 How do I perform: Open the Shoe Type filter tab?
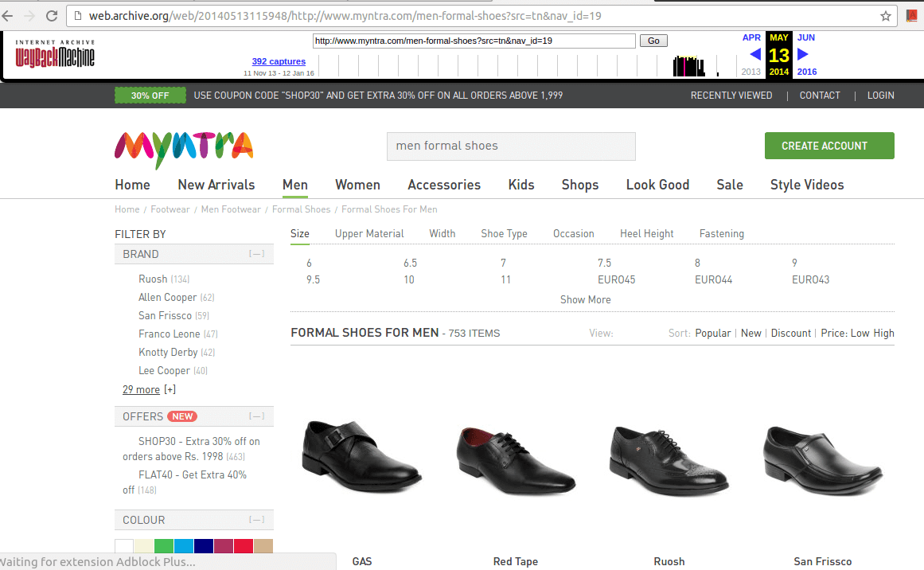[x=504, y=233]
